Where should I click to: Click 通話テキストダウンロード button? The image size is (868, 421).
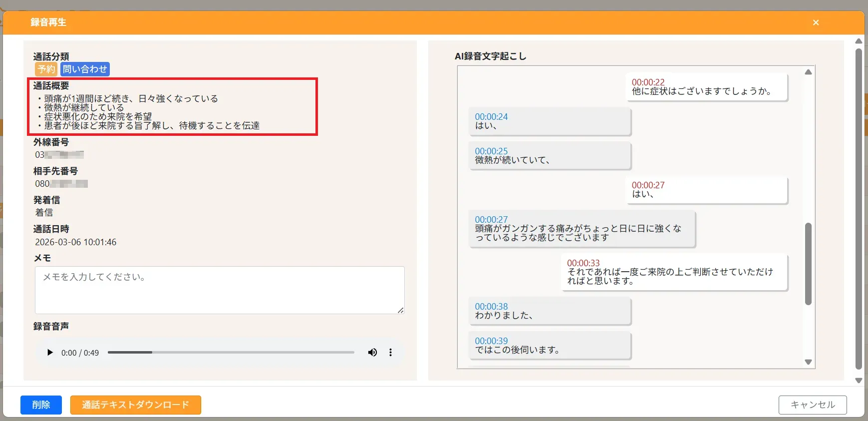point(135,405)
